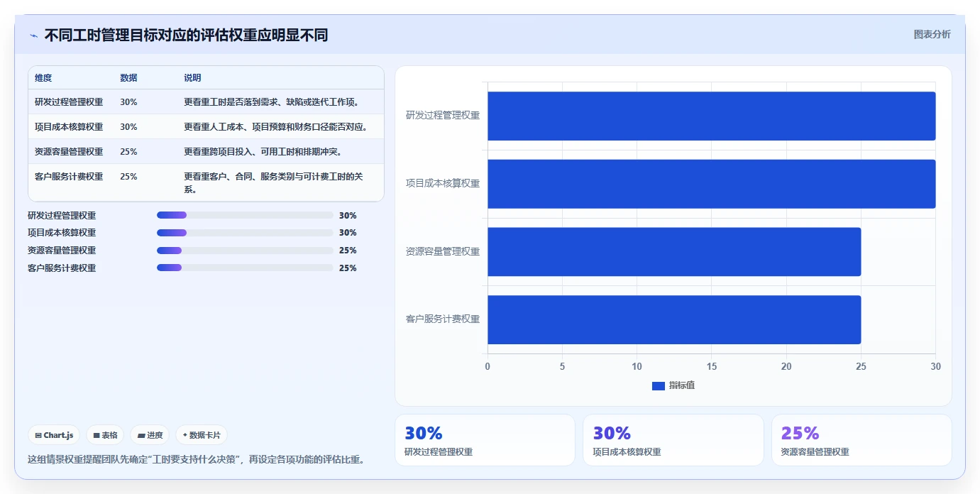This screenshot has width=980, height=494.
Task: Click y-axis label 研发过程管理权重 in chart
Action: point(443,115)
